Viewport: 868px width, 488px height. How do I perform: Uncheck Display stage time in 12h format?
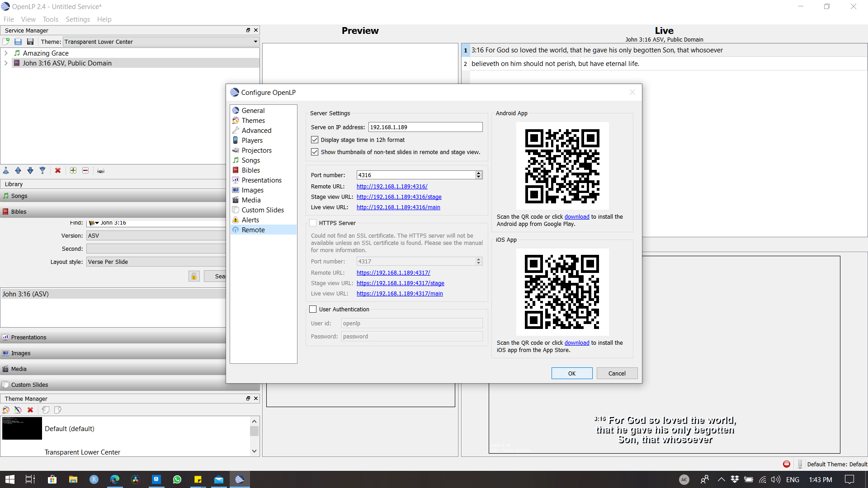click(x=315, y=140)
